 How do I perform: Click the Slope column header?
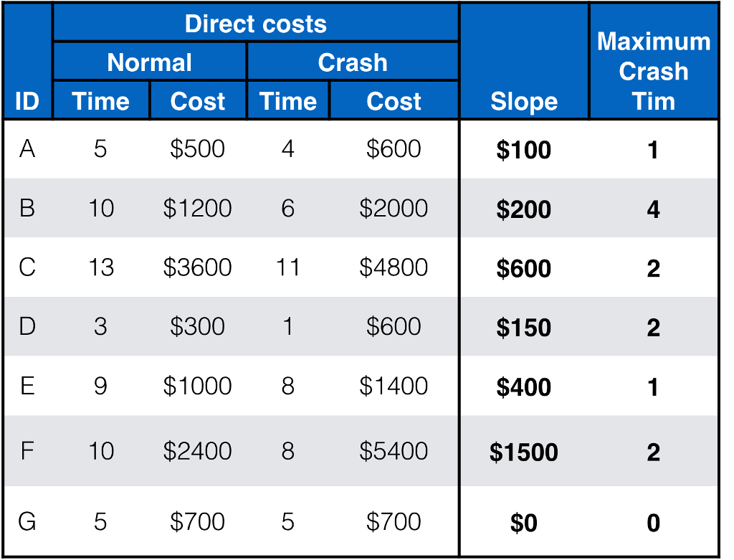524,101
